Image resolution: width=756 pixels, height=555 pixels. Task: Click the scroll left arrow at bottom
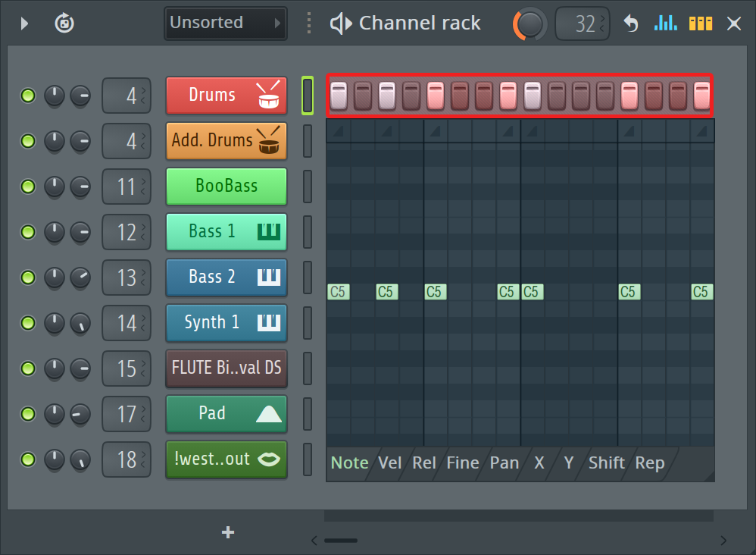[x=314, y=541]
